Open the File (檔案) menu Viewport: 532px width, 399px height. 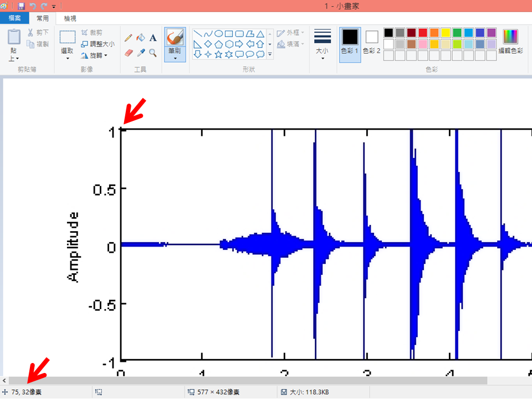click(x=14, y=17)
